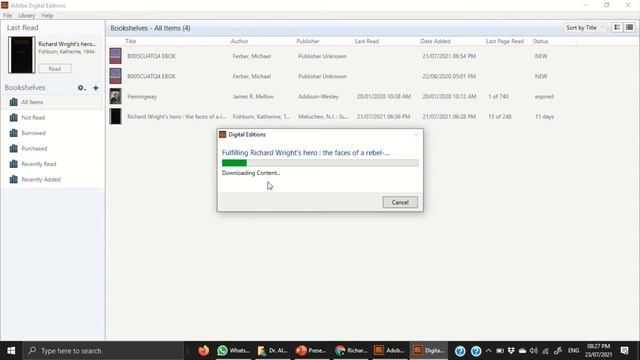Sort by Last Read column header

[367, 41]
